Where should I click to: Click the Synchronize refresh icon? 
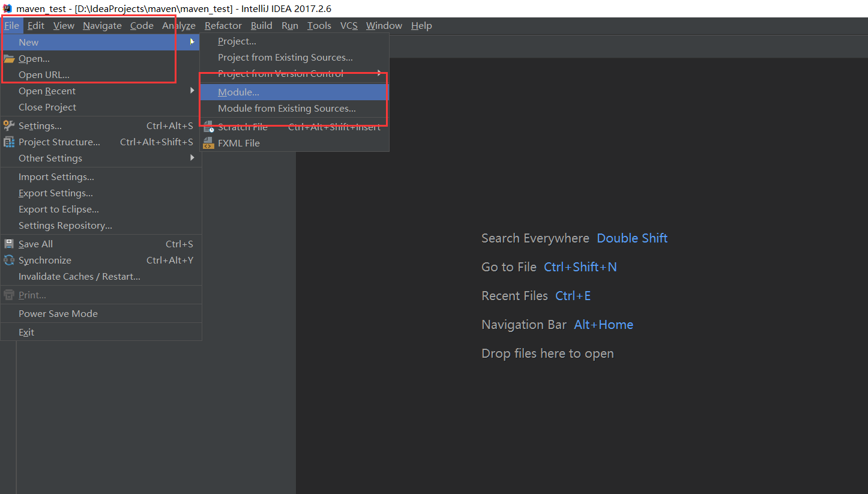pyautogui.click(x=8, y=261)
